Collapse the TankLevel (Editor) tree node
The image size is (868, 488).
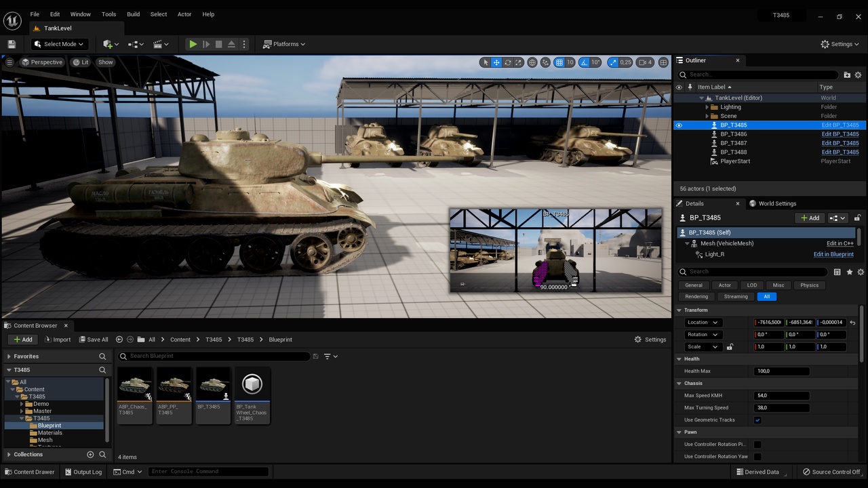pyautogui.click(x=701, y=98)
